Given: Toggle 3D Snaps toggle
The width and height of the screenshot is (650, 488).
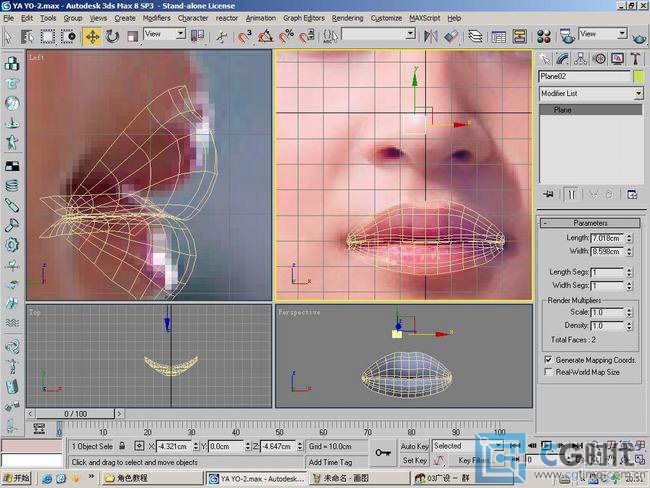Looking at the screenshot, I should (245, 36).
